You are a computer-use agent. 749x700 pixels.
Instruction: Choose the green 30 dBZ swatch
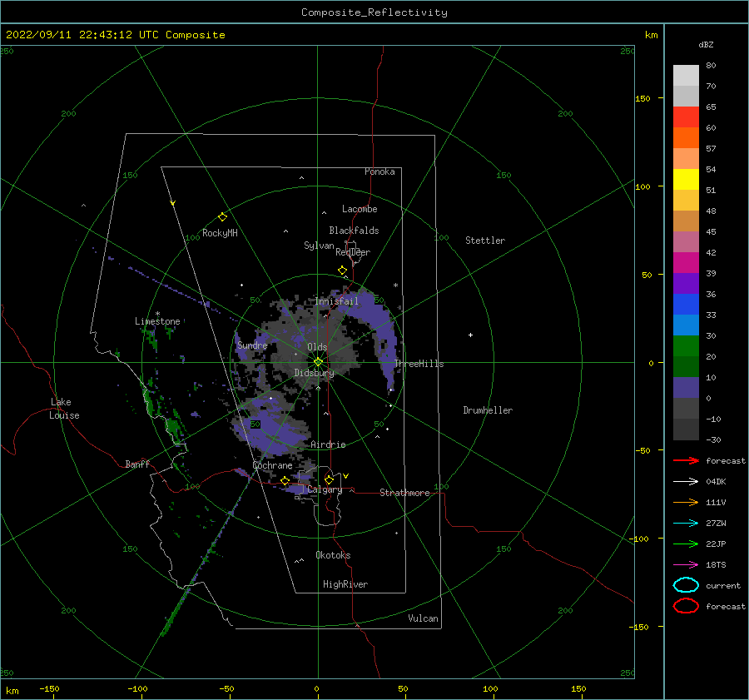click(686, 345)
